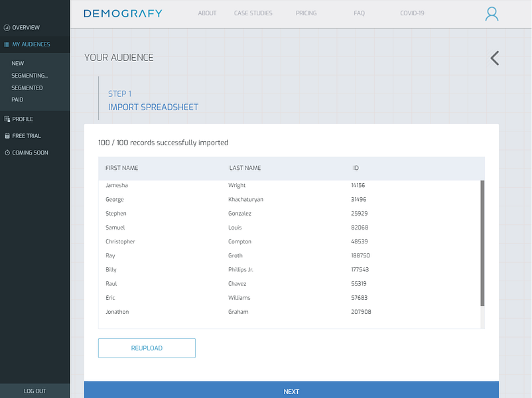This screenshot has width=532, height=398.
Task: Click the Next button
Action: tap(291, 390)
